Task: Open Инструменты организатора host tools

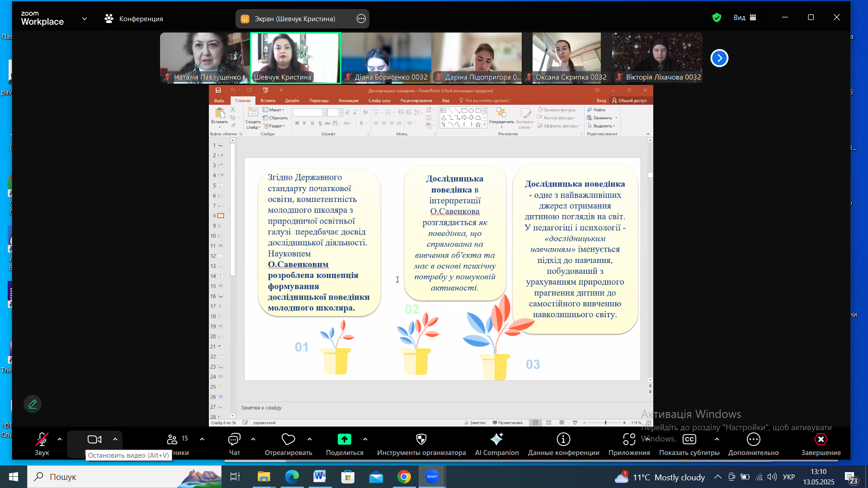Action: [421, 444]
